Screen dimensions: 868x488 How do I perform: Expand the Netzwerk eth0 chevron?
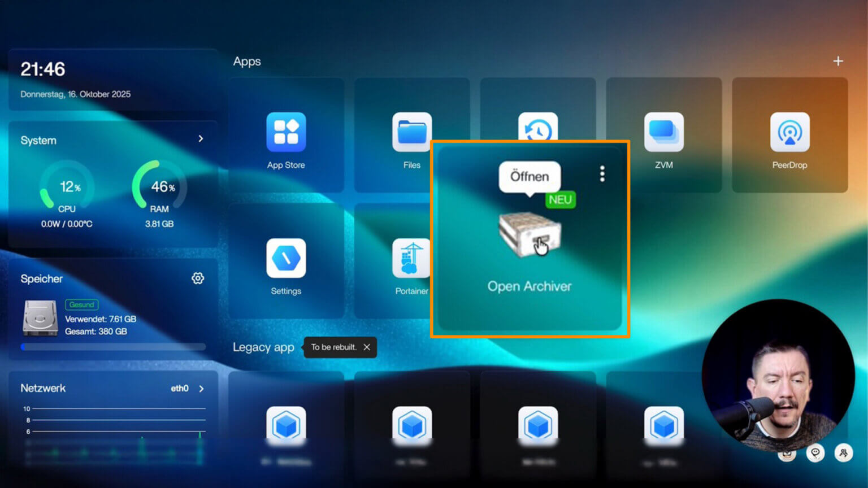coord(201,389)
